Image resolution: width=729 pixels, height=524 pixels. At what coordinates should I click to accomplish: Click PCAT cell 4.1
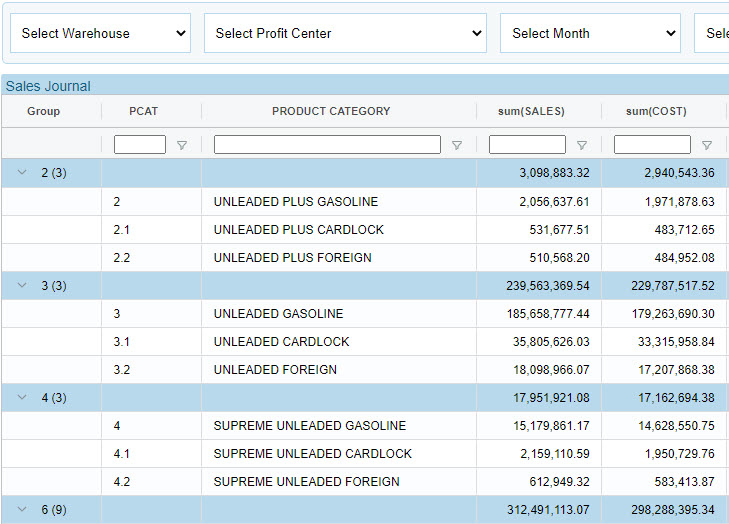click(121, 454)
